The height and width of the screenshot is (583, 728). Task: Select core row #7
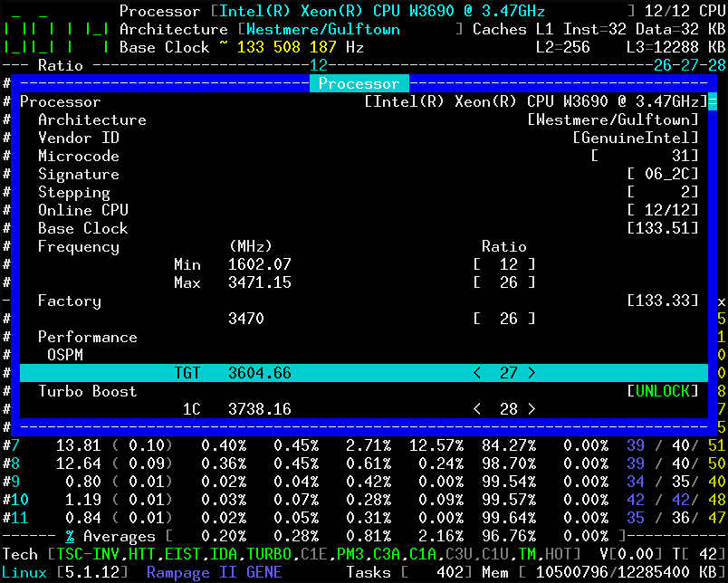pyautogui.click(x=363, y=445)
